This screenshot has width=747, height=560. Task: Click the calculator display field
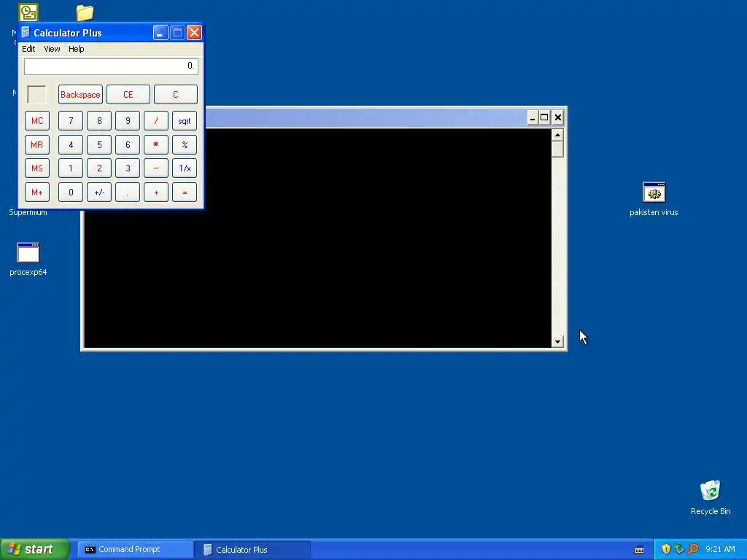coord(111,66)
